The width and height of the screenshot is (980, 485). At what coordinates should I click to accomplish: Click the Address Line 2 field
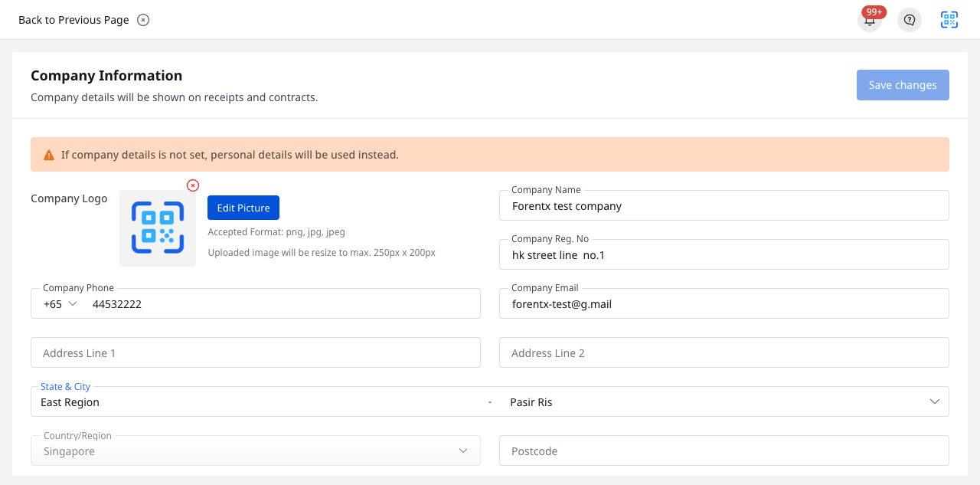[724, 352]
